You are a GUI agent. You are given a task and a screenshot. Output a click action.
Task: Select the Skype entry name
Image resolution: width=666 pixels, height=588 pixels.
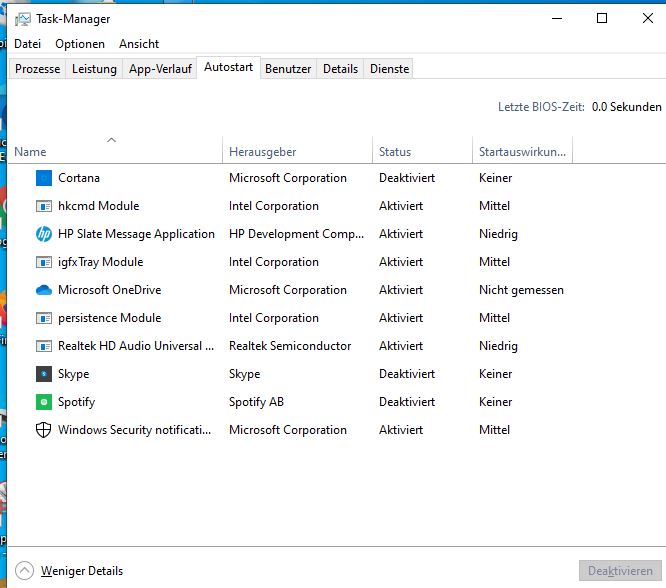coord(73,374)
